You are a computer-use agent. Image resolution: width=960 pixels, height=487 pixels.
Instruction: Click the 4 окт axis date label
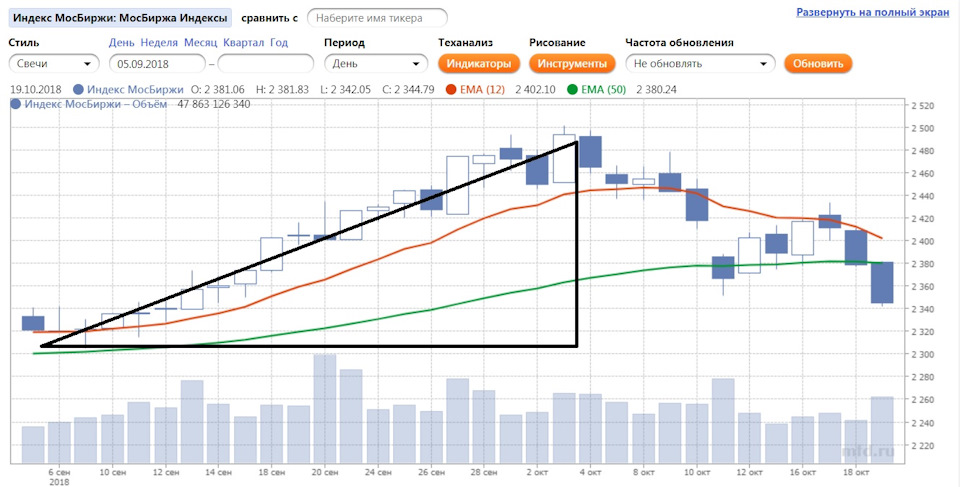pyautogui.click(x=590, y=472)
